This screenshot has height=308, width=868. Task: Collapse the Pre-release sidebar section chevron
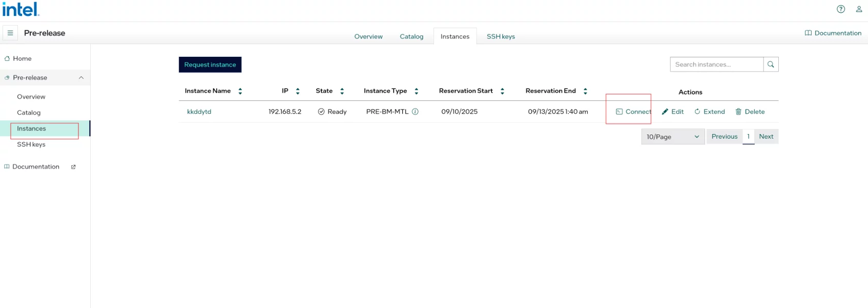pyautogui.click(x=81, y=78)
